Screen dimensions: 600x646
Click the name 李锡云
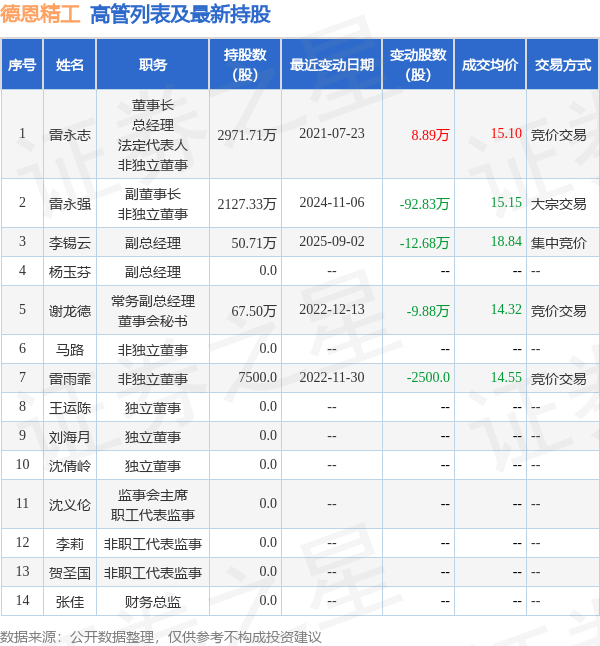70,243
